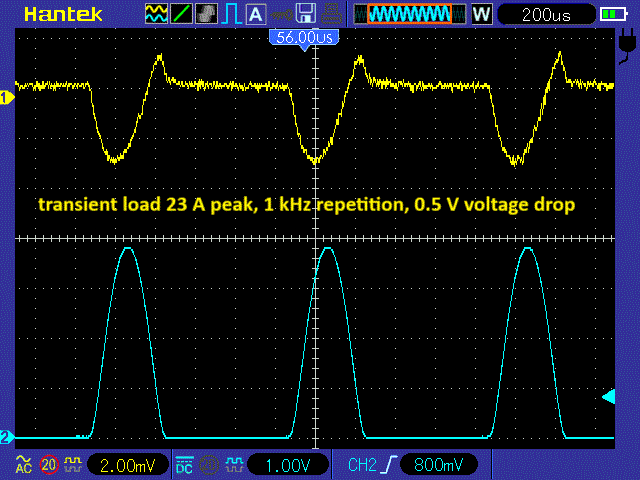The image size is (640, 480).
Task: Click the power plug icon on the right edge
Action: [626, 46]
